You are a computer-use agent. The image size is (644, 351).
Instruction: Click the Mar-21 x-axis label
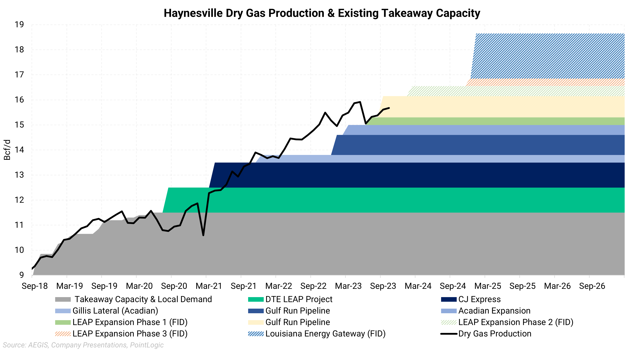pyautogui.click(x=209, y=286)
